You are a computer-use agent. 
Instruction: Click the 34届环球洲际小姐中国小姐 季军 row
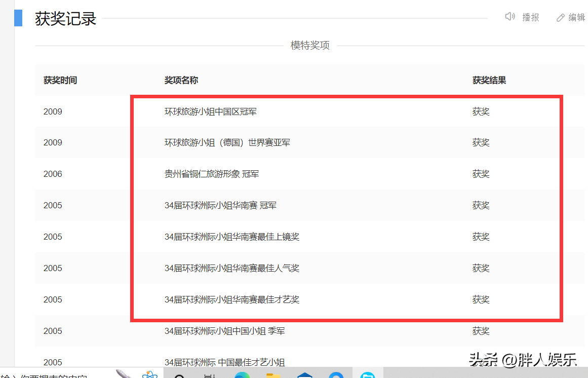[223, 331]
